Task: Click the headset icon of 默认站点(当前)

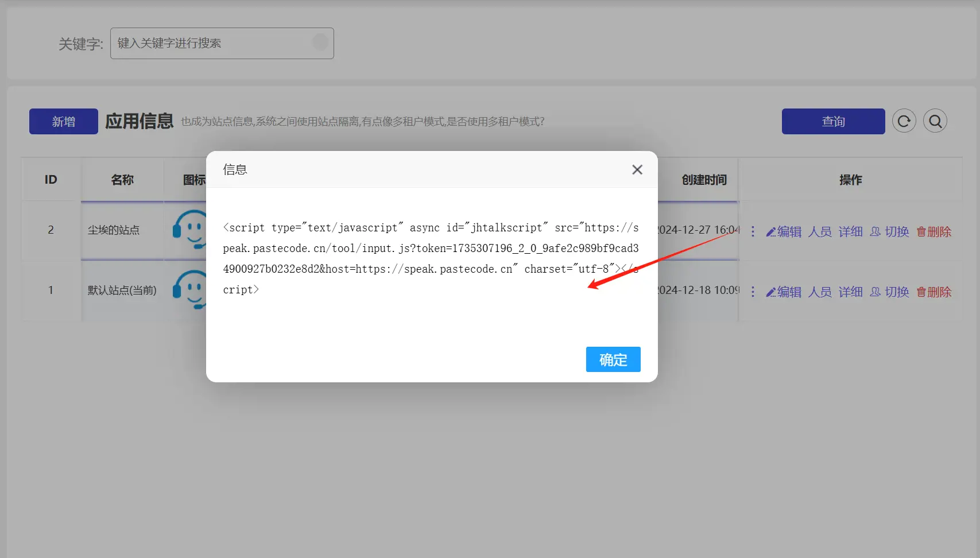Action: (x=189, y=290)
